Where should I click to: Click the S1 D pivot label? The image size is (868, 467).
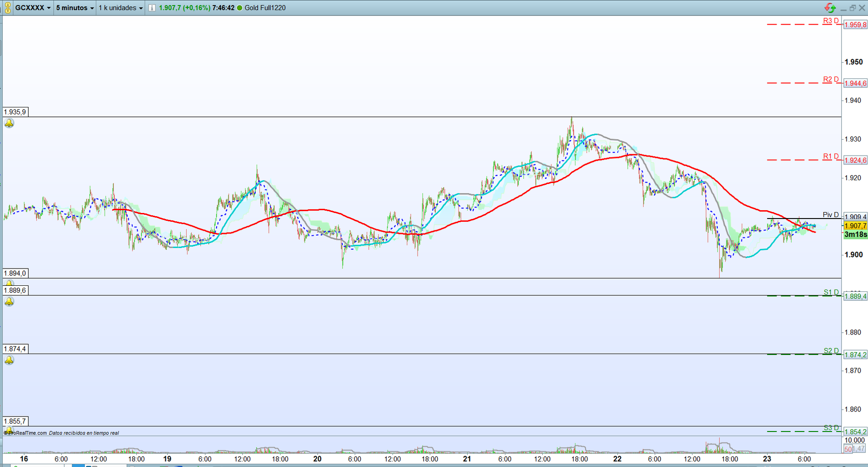pyautogui.click(x=831, y=292)
